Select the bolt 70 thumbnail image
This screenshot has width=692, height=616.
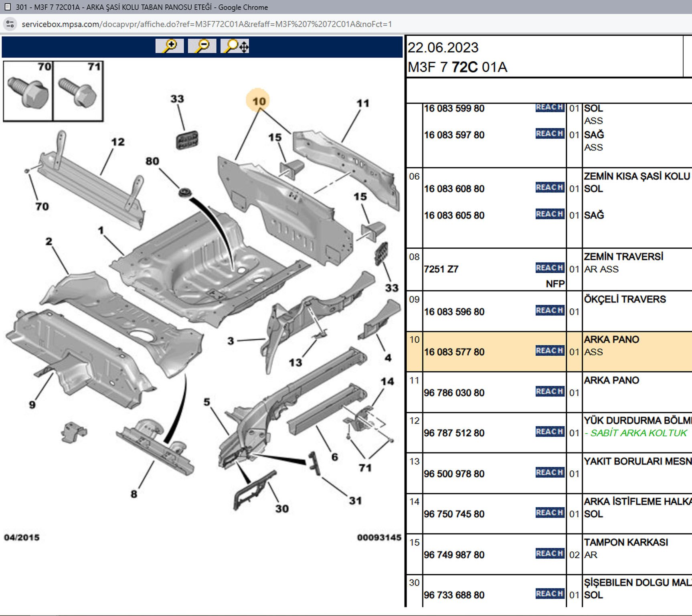coord(28,91)
